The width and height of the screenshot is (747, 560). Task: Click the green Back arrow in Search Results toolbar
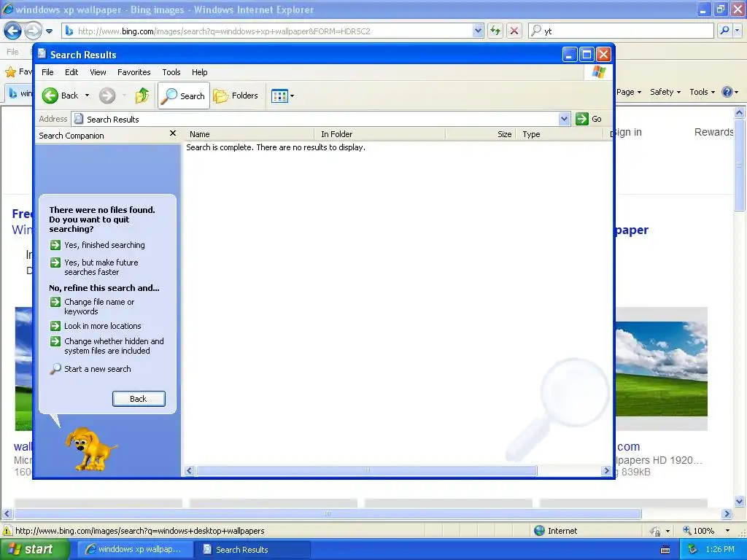click(50, 96)
